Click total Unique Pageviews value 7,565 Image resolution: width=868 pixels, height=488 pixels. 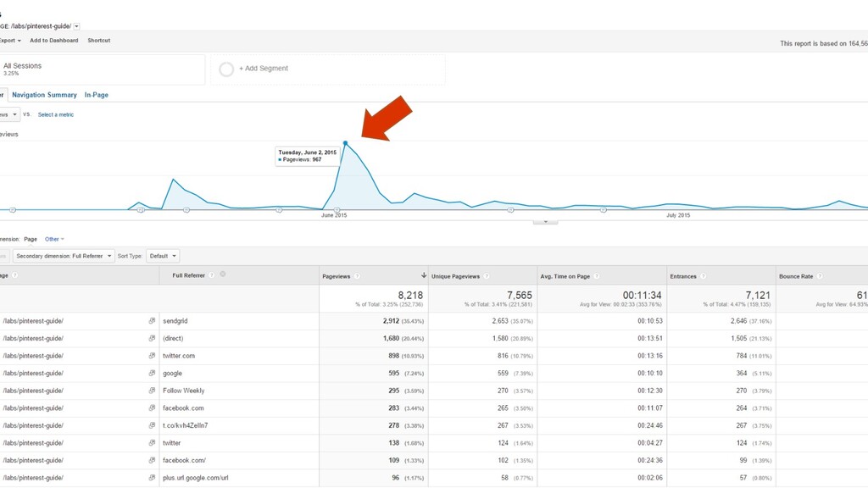coord(520,296)
